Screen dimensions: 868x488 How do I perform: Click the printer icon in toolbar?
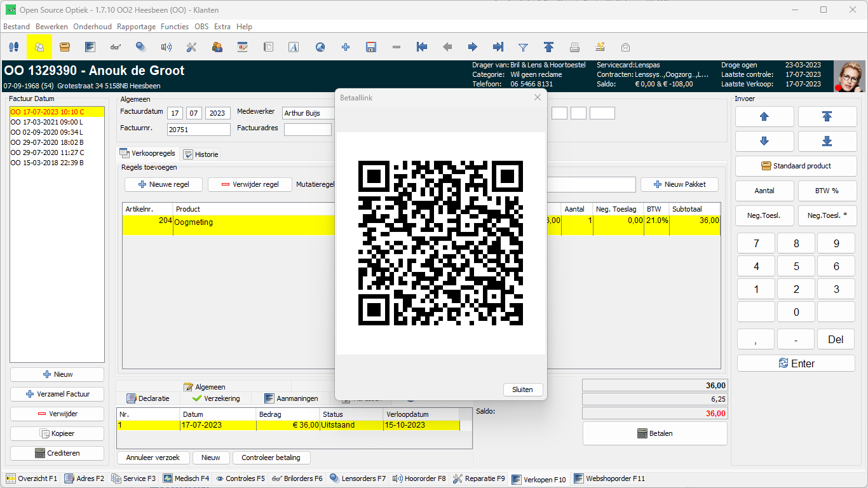[x=574, y=47]
